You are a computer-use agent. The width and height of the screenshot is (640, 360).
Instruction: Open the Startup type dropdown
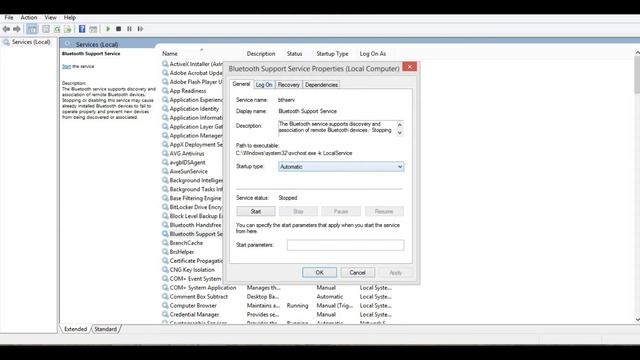341,167
